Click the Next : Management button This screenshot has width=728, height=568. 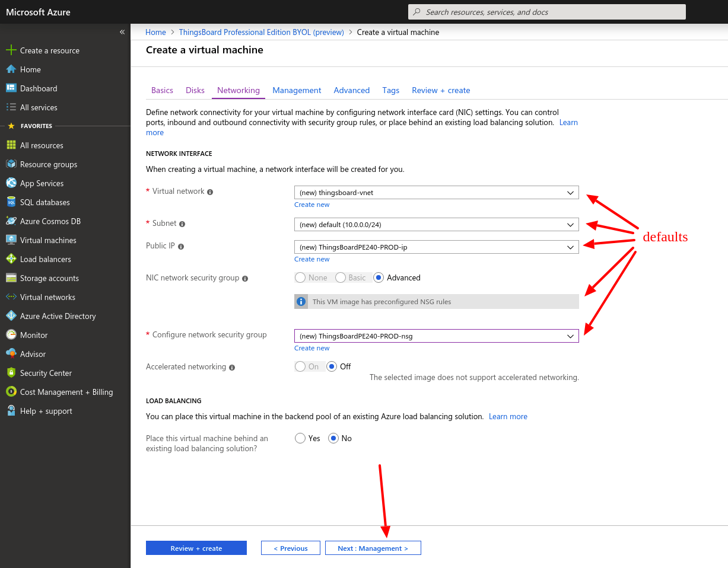pyautogui.click(x=373, y=548)
